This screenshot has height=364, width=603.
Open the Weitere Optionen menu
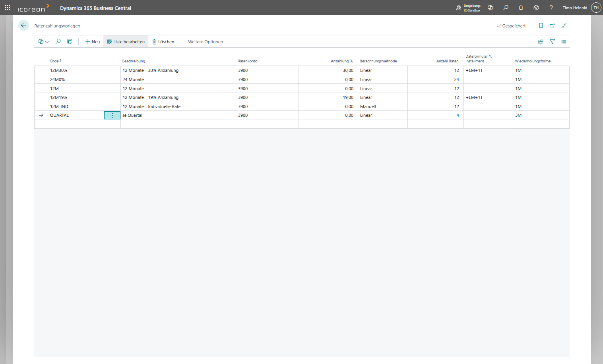pyautogui.click(x=205, y=42)
